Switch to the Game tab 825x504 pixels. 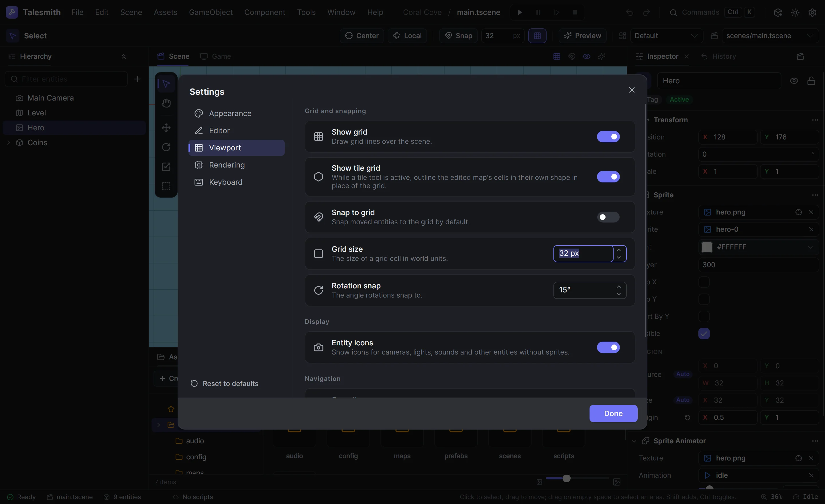[216, 56]
